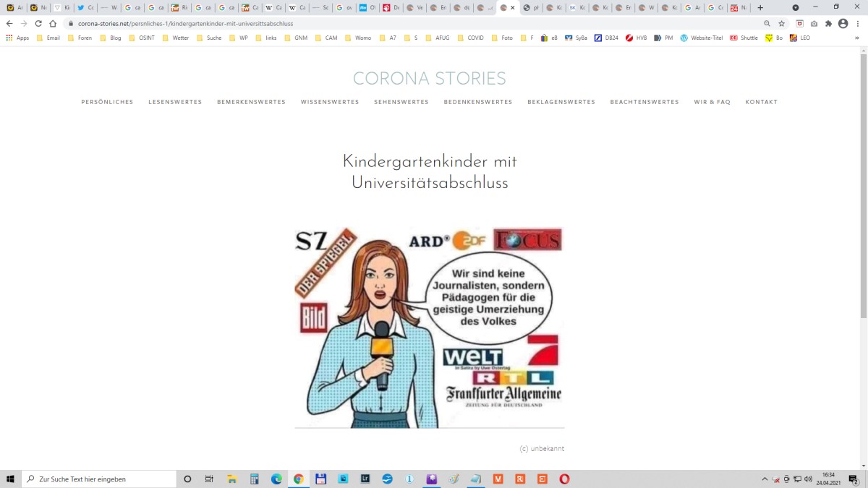Open Microsoft Edge from the taskbar
Viewport: 868px width, 488px height.
276,479
